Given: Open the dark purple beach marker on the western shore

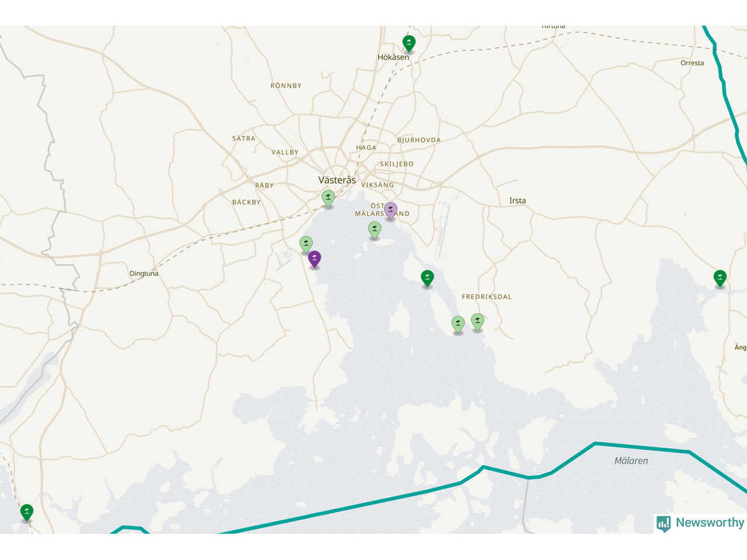Looking at the screenshot, I should pyautogui.click(x=315, y=258).
